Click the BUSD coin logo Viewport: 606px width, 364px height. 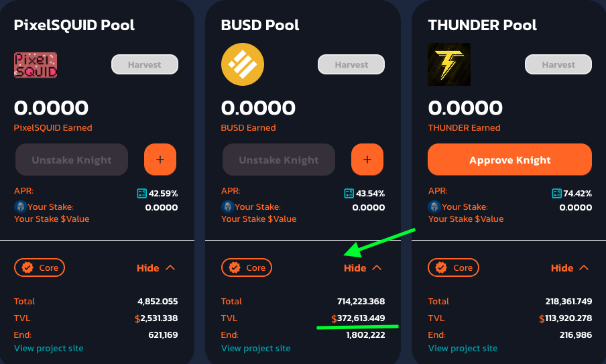(x=243, y=64)
